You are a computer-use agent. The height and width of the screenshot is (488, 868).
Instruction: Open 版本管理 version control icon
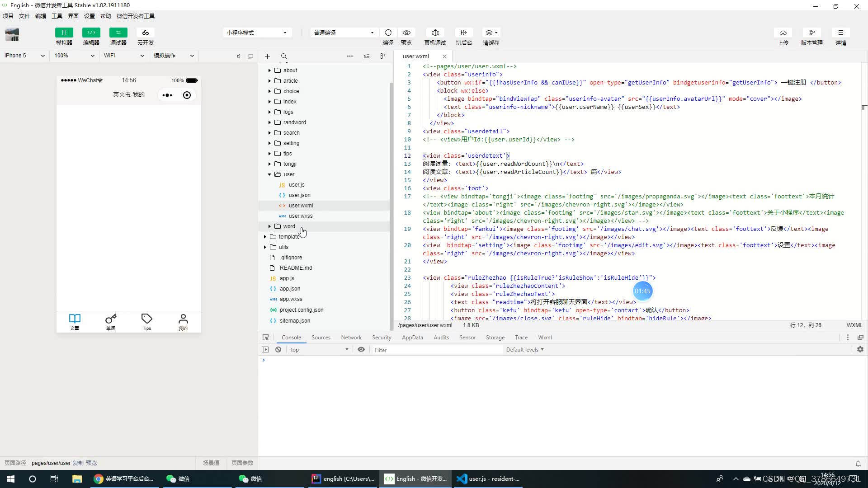pos(812,33)
